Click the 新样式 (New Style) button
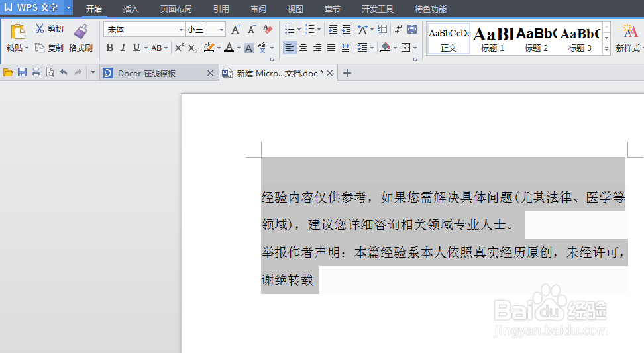Screen dimensions: 644x353 click(629, 38)
